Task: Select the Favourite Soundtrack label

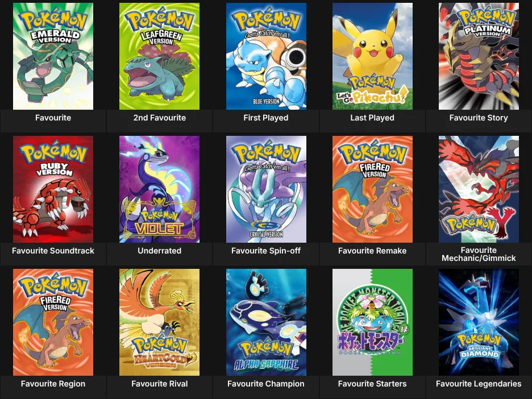Action: pyautogui.click(x=53, y=251)
